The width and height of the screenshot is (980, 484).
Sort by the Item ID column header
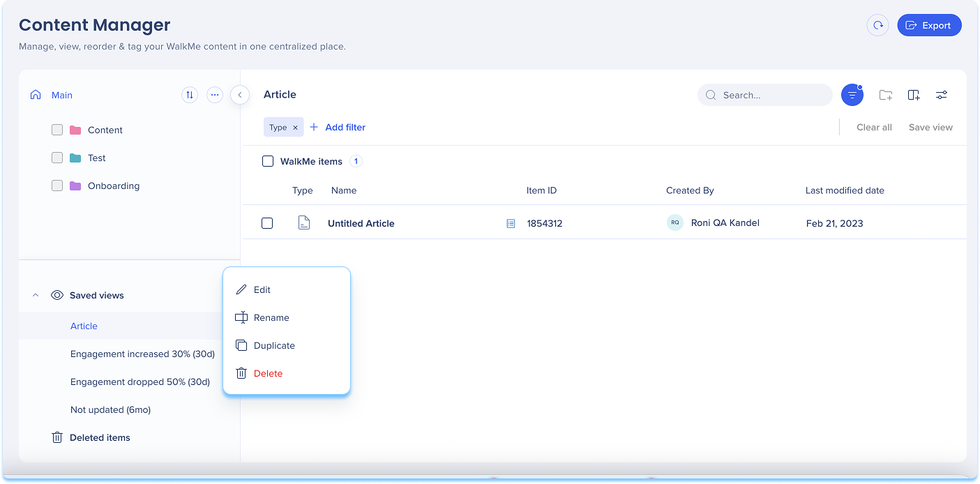pos(541,190)
